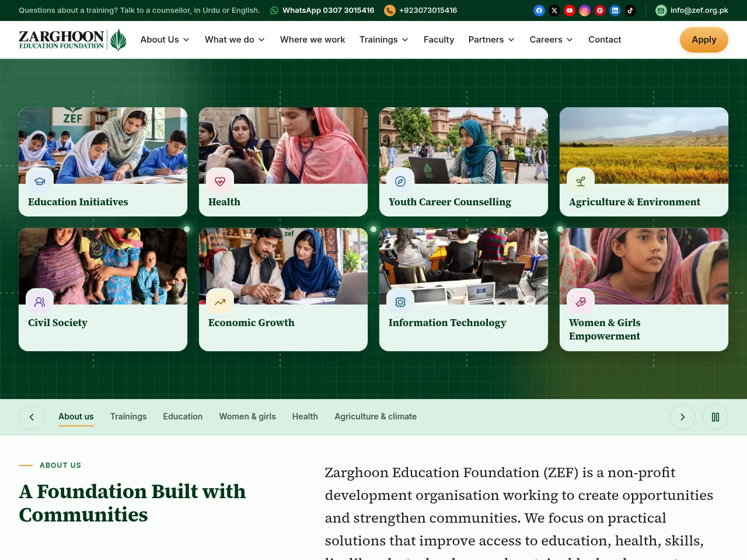Click the people icon on Civil Society card
The width and height of the screenshot is (747, 560).
(40, 302)
